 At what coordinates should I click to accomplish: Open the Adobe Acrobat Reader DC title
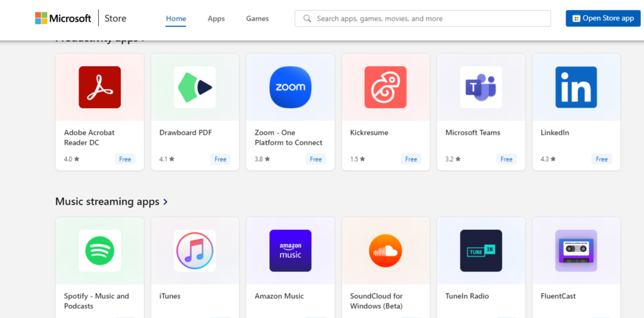click(x=89, y=138)
